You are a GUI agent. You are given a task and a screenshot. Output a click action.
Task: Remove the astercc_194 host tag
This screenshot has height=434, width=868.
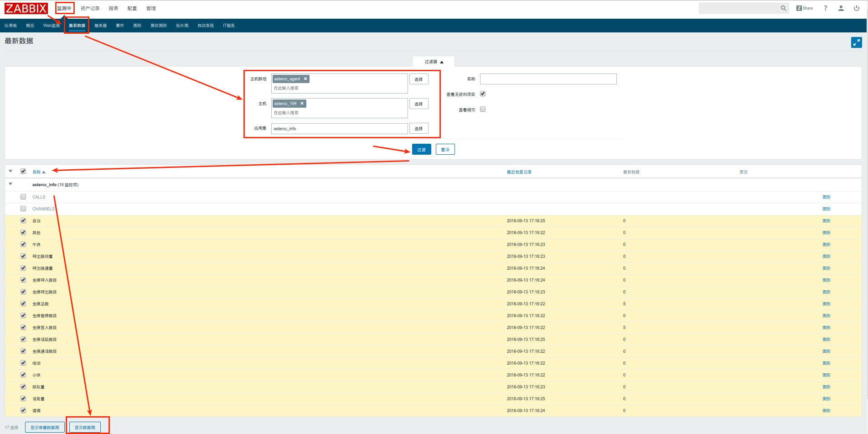(302, 104)
